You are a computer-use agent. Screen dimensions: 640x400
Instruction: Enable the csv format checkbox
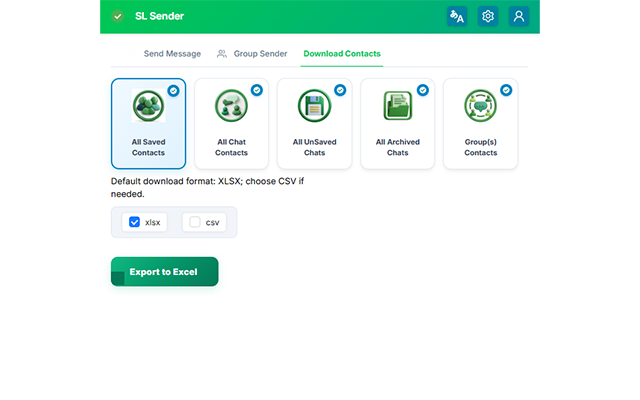195,222
